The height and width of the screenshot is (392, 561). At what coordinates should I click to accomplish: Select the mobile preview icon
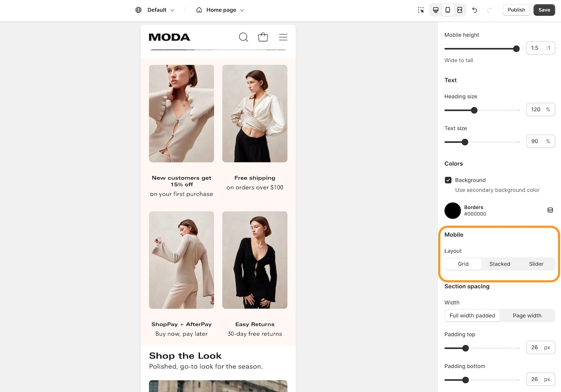click(447, 10)
